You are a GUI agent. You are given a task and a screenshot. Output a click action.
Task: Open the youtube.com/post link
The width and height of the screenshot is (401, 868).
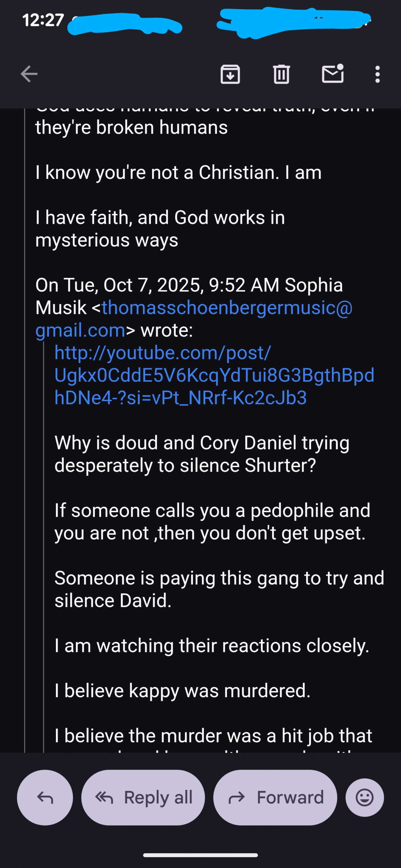(x=214, y=375)
